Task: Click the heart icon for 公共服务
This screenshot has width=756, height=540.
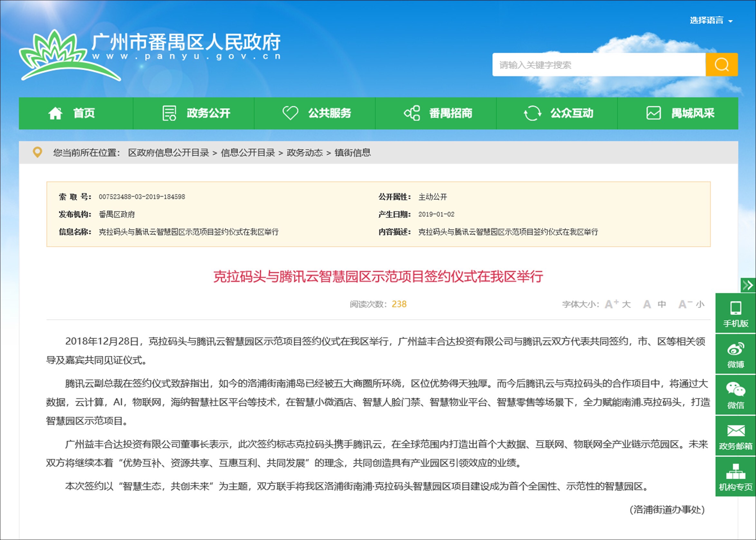Action: 290,113
